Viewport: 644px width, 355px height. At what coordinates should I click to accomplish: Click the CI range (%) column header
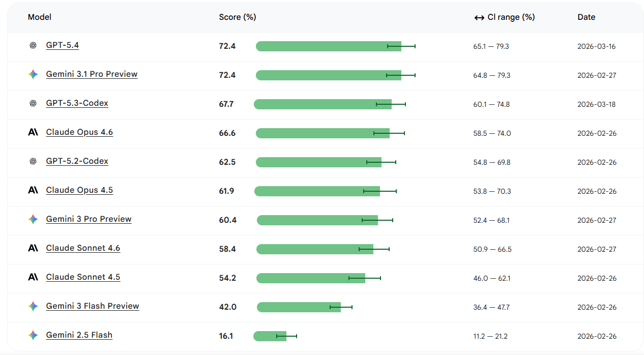pyautogui.click(x=511, y=17)
